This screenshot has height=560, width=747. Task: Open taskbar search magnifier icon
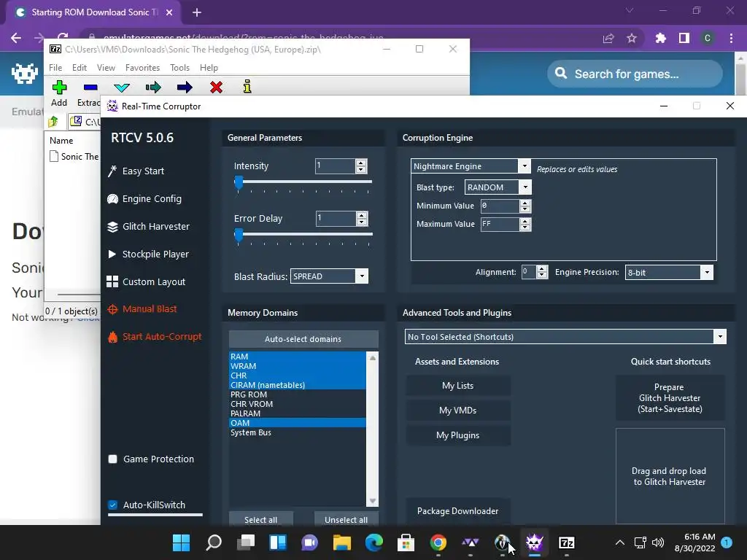click(x=214, y=542)
